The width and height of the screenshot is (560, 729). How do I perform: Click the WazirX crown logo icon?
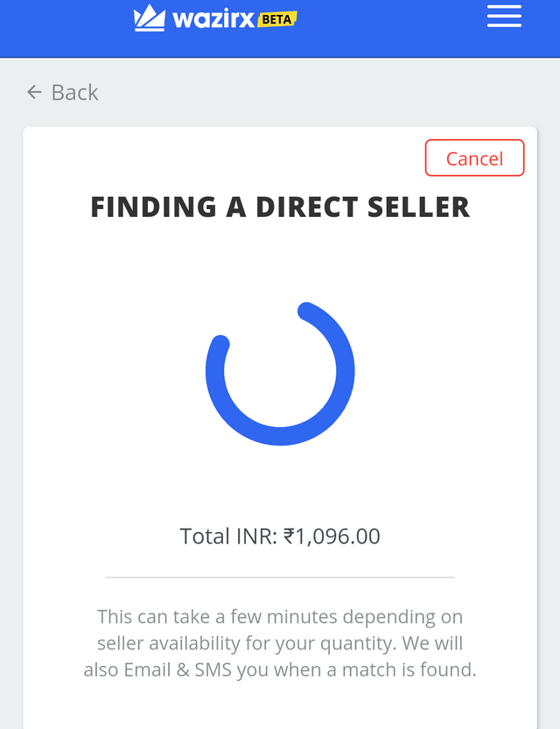[149, 18]
